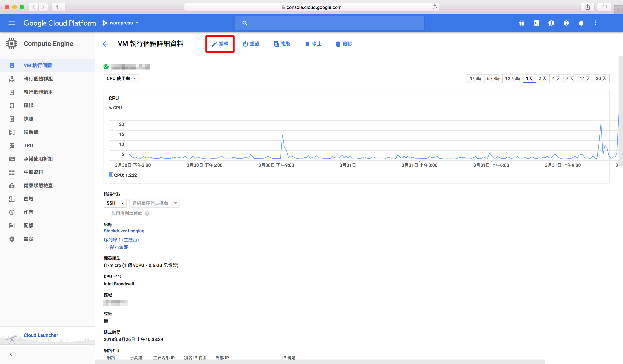Expand 顯示全部 to show all logs
The height and width of the screenshot is (364, 623).
(x=119, y=247)
